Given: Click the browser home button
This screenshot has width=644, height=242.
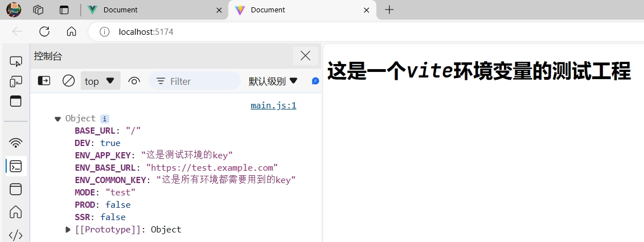Looking at the screenshot, I should pyautogui.click(x=71, y=31).
